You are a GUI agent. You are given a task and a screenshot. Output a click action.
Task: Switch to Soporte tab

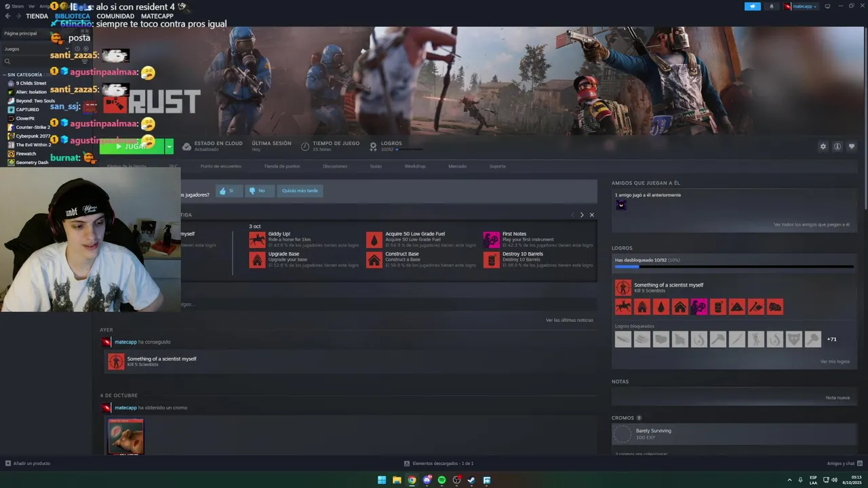[498, 166]
